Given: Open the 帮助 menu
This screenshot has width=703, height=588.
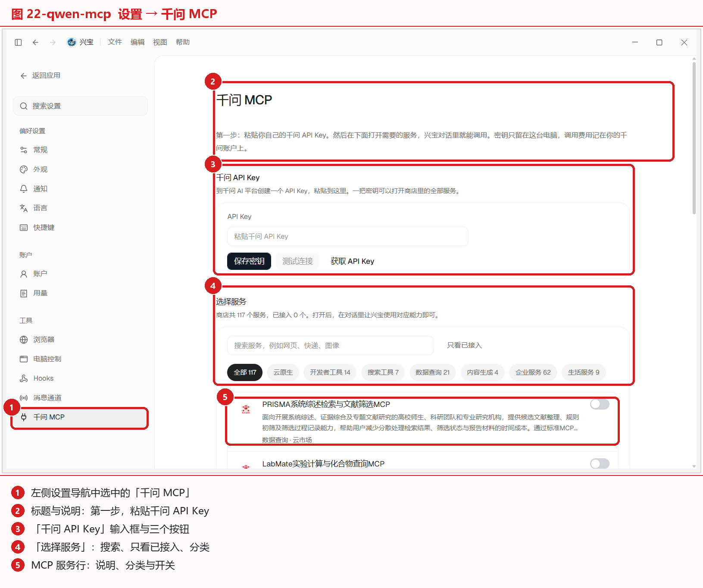Looking at the screenshot, I should 183,42.
